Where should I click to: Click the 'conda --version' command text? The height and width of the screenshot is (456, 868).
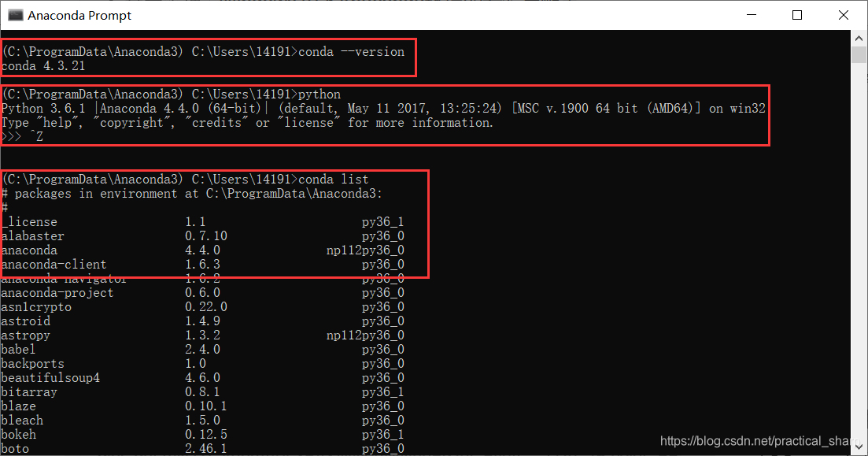point(351,51)
